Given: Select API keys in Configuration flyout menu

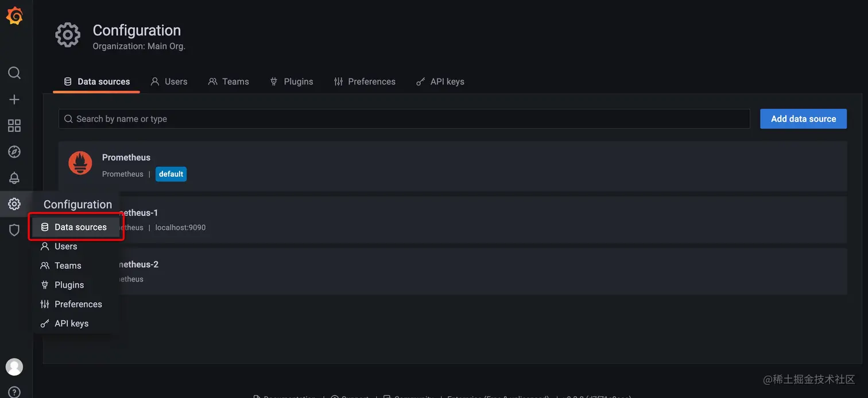Looking at the screenshot, I should click(76, 323).
